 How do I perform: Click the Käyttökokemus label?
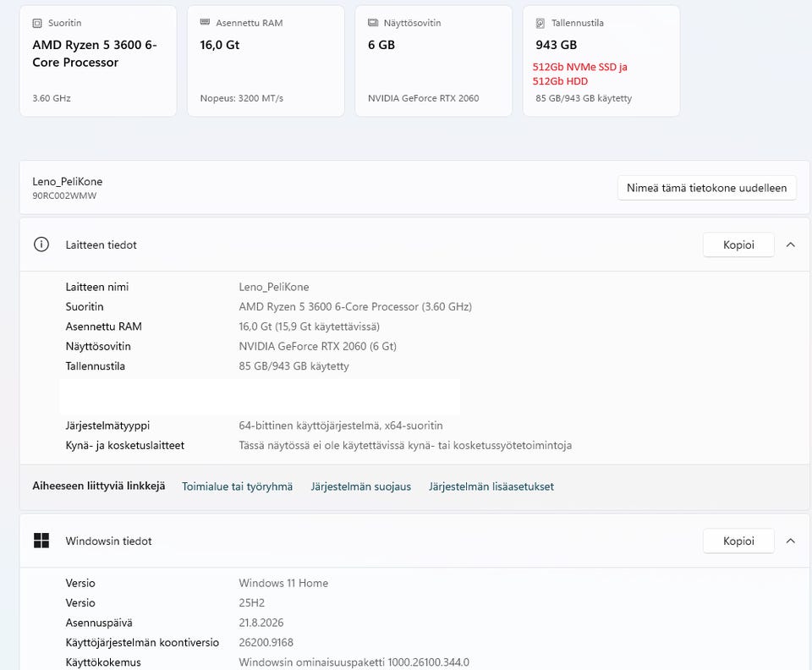click(x=103, y=662)
